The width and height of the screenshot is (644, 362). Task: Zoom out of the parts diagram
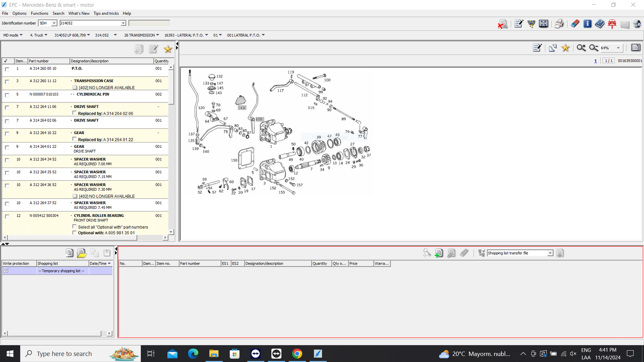[593, 48]
